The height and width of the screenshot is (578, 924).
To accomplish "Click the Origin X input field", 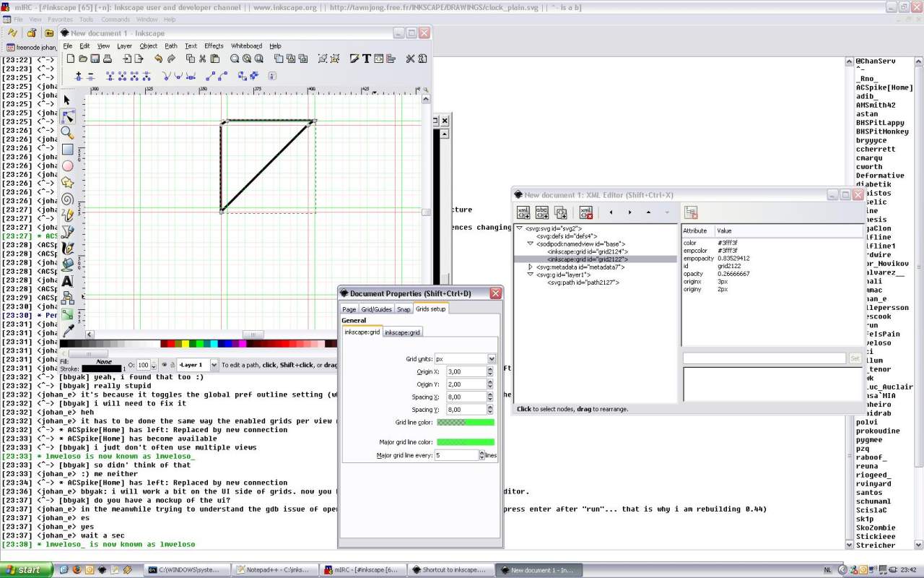I will coord(466,371).
